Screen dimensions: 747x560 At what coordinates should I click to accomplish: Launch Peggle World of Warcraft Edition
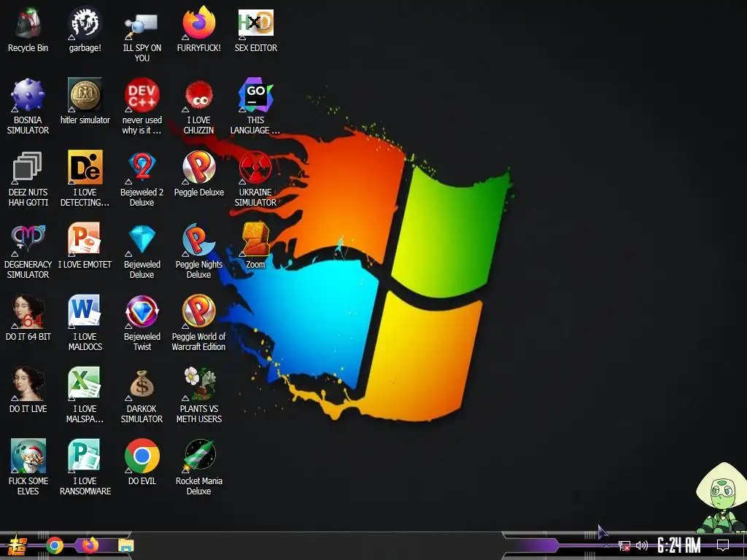[x=198, y=312]
